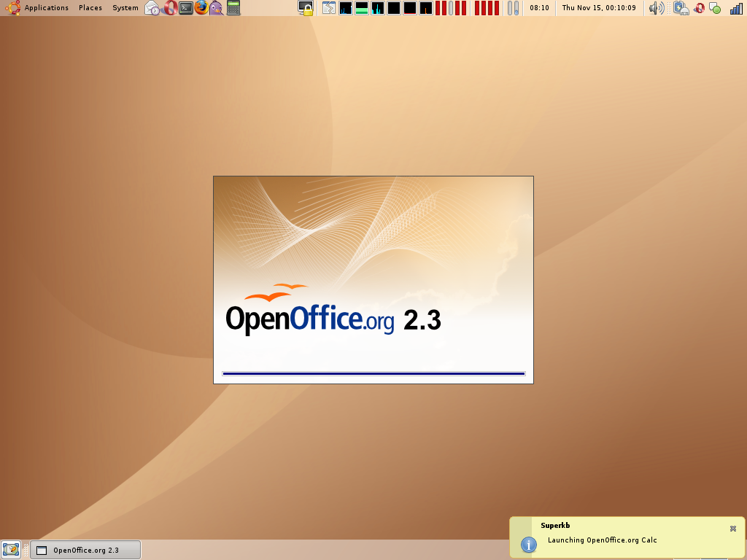747x560 pixels.
Task: Click the date and time clock
Action: point(598,8)
